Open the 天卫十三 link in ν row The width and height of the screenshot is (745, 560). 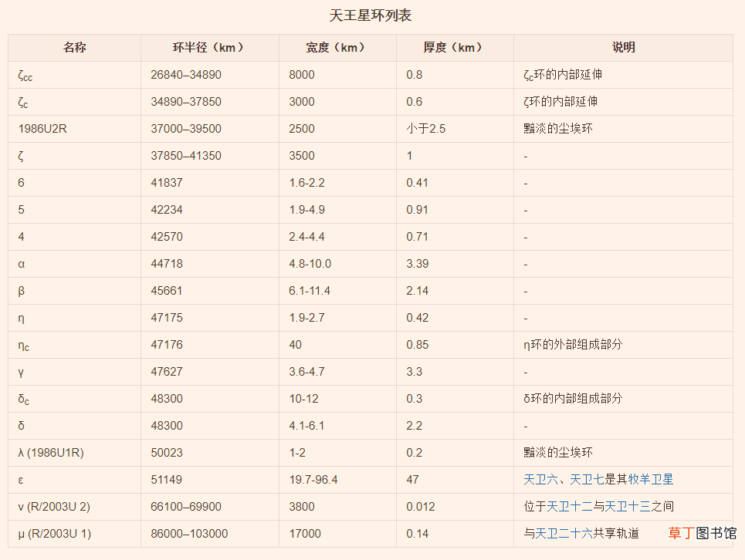[x=627, y=506]
